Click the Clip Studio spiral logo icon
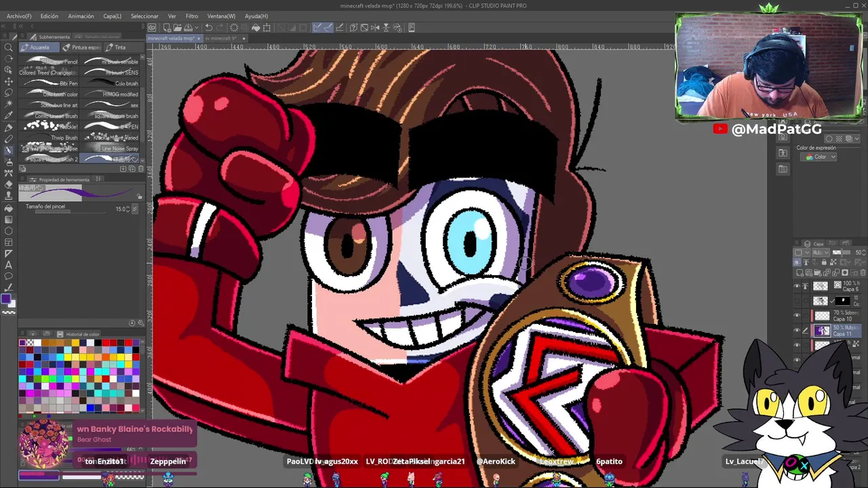 [x=152, y=28]
